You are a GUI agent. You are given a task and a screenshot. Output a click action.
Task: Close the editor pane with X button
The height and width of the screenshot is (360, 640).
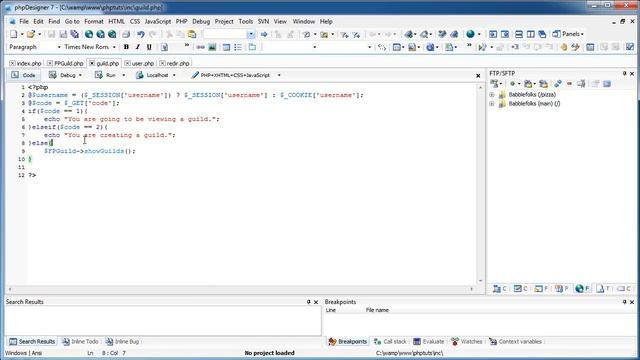[x=478, y=76]
